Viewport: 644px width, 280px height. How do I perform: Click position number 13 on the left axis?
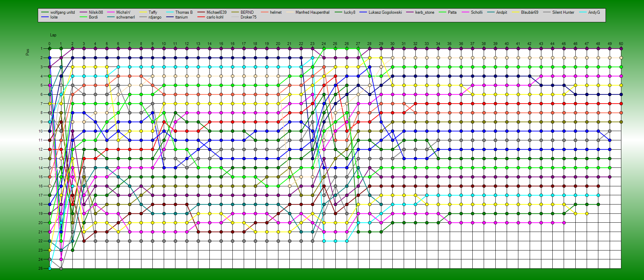tap(41, 159)
